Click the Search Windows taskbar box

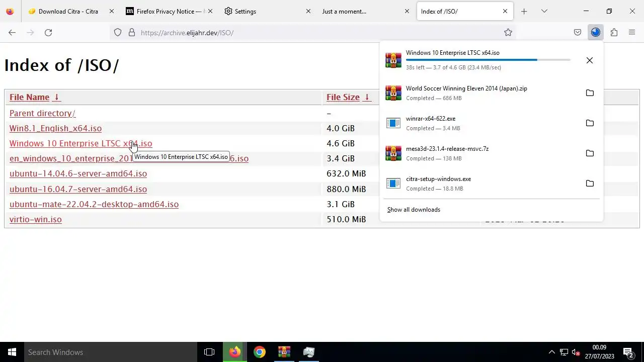pyautogui.click(x=111, y=352)
